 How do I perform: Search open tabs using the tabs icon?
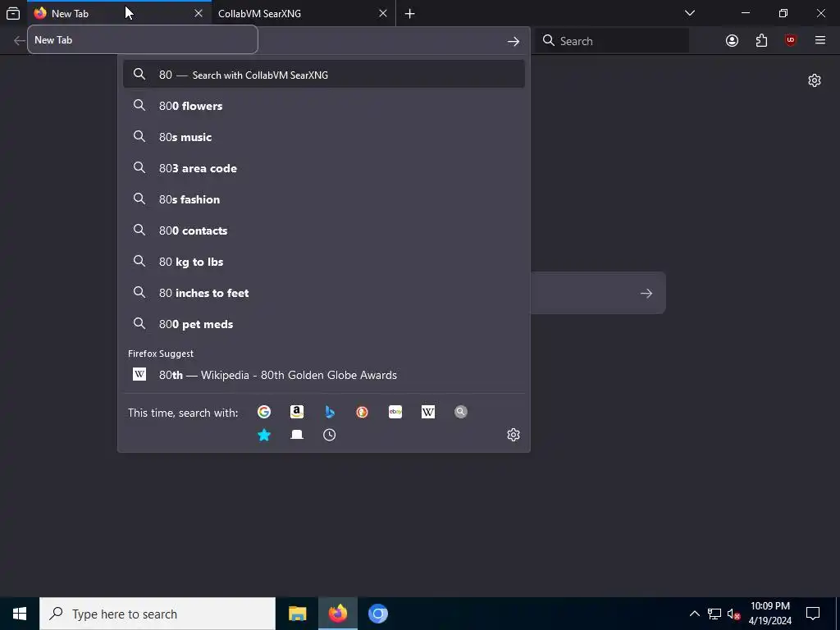point(297,435)
